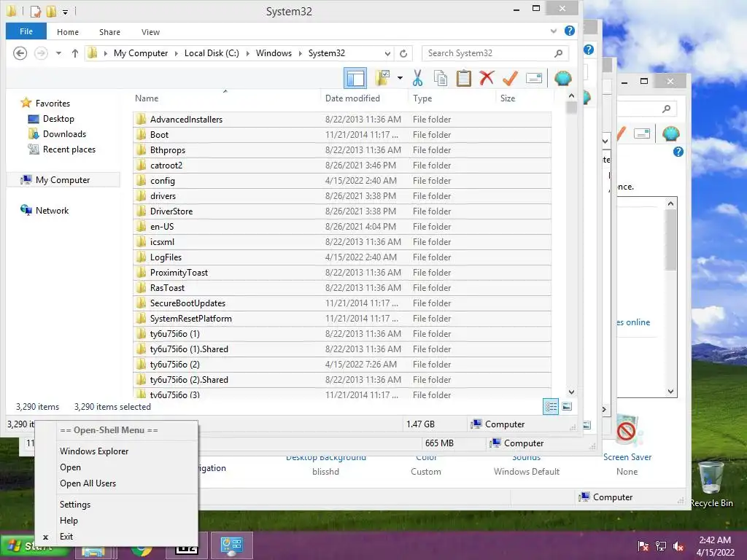The image size is (747, 560).
Task: Open the Control Panel taskbar icon
Action: pyautogui.click(x=232, y=545)
